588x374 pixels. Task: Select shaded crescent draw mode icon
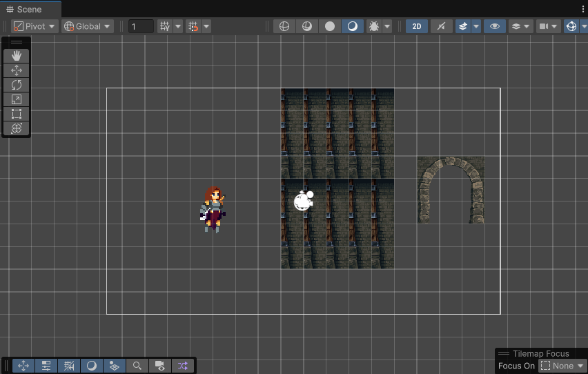pyautogui.click(x=353, y=26)
